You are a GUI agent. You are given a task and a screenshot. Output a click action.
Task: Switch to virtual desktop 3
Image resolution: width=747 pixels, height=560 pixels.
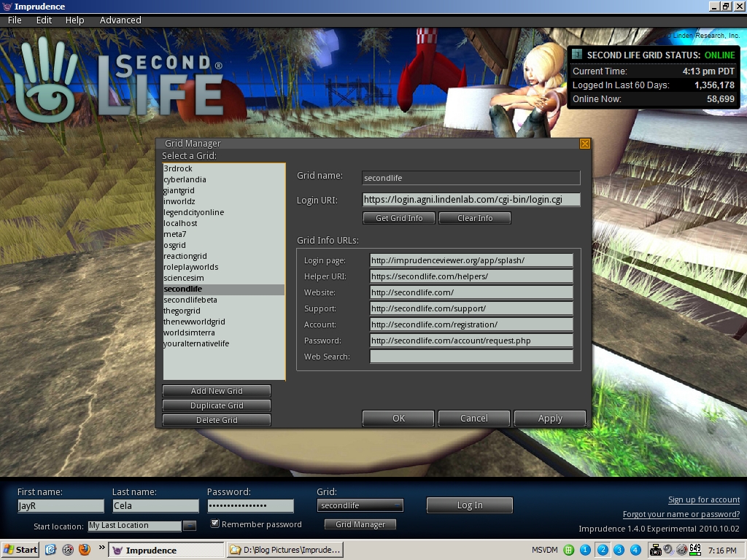(619, 550)
